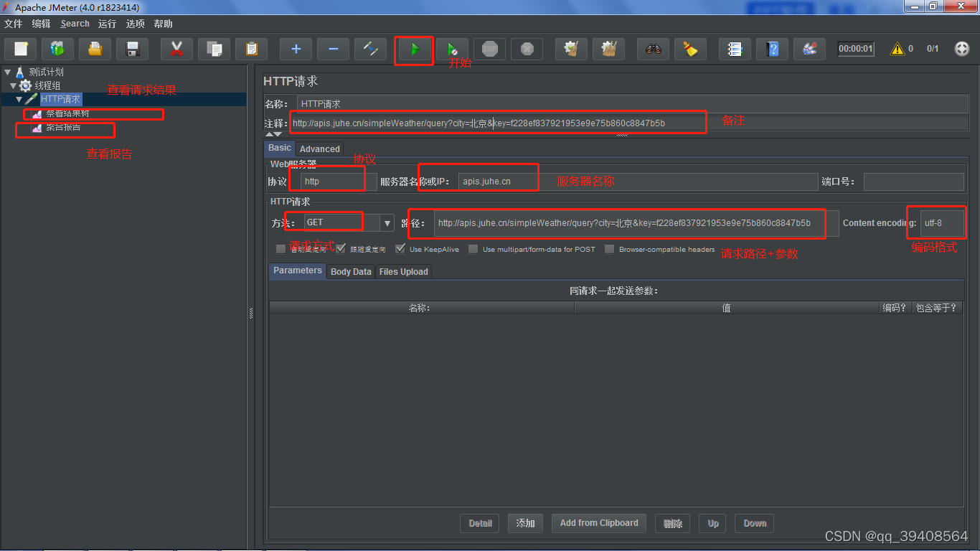Click the 注释 comments field
980x551 pixels.
tap(629, 123)
